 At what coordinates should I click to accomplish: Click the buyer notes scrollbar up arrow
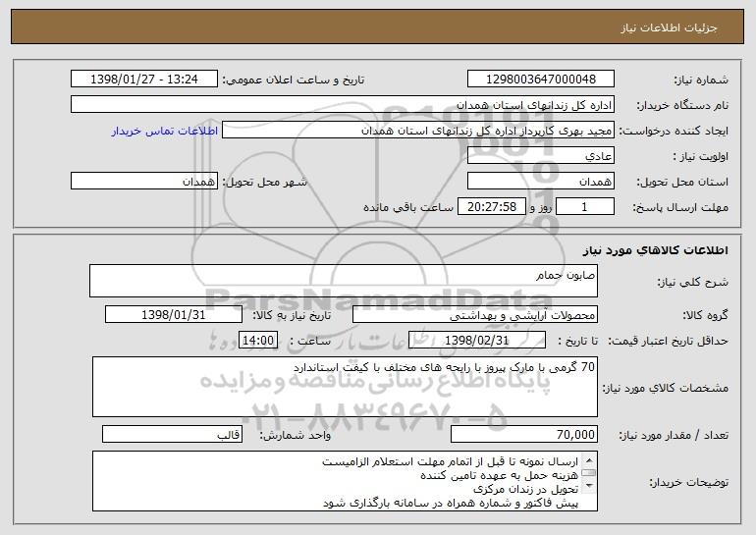click(x=588, y=459)
